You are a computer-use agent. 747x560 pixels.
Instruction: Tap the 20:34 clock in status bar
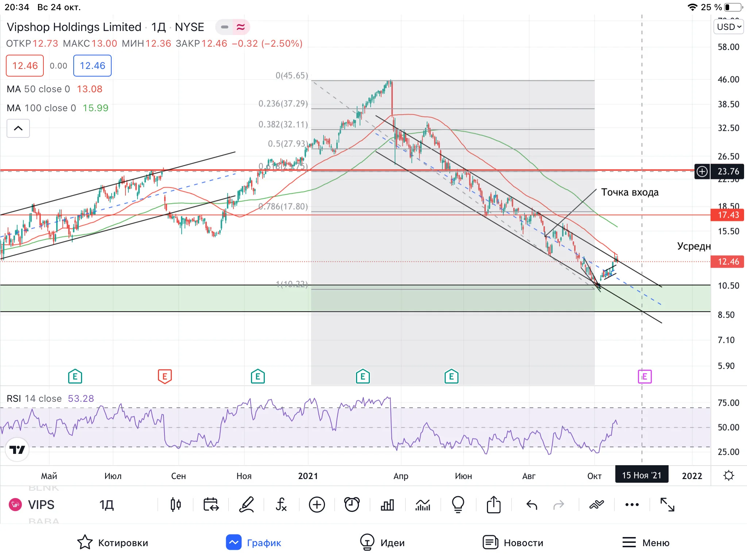pyautogui.click(x=17, y=7)
